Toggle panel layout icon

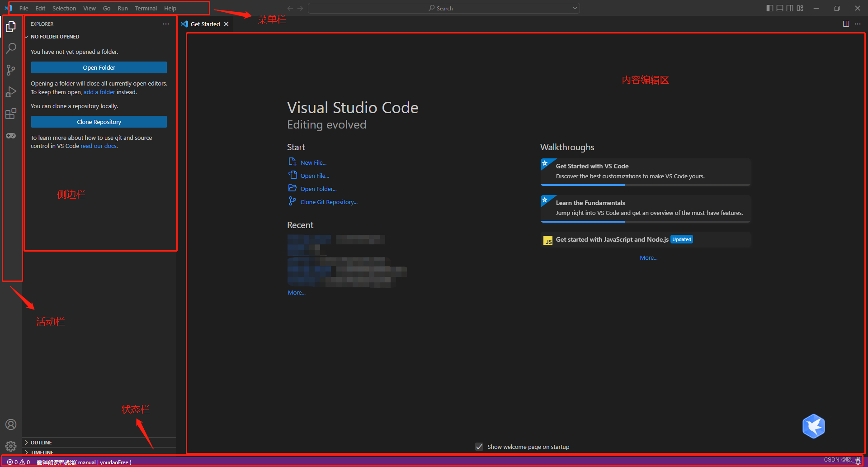pyautogui.click(x=780, y=8)
